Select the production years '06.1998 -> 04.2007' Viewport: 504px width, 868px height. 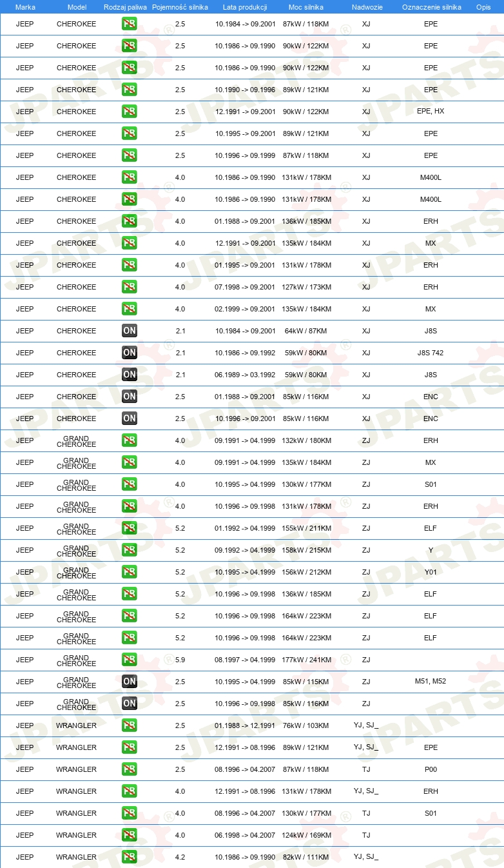(x=246, y=835)
